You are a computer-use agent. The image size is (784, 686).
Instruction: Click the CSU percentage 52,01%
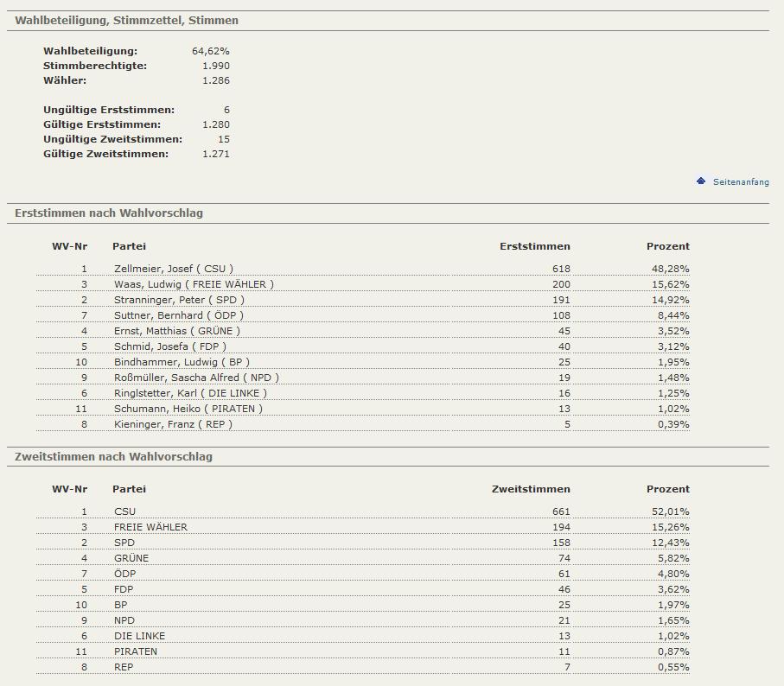(x=671, y=511)
